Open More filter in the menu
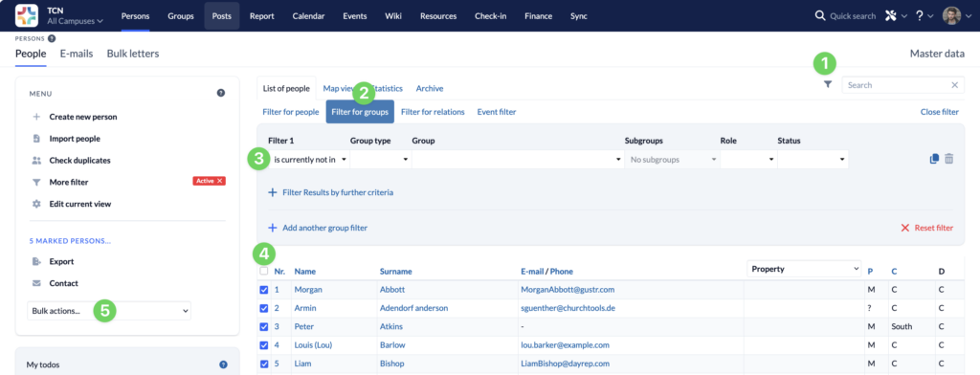The width and height of the screenshot is (980, 375). click(x=69, y=183)
